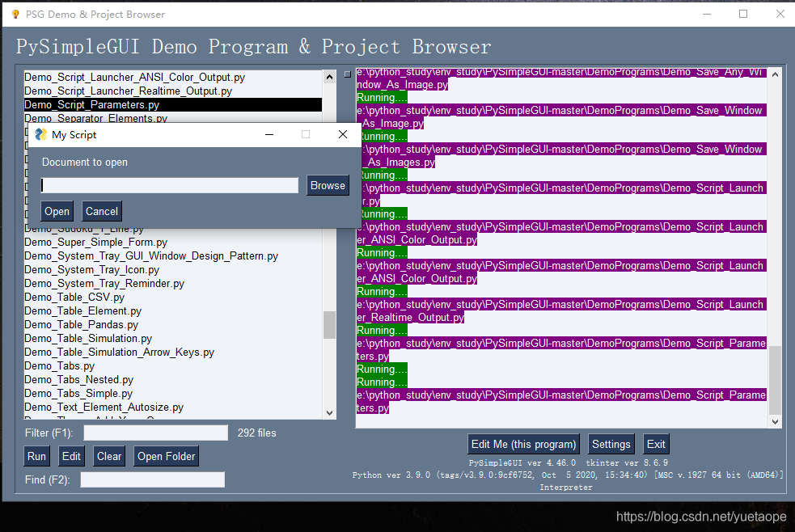This screenshot has width=795, height=532.
Task: Minimize the PSG Demo & Project Browser window
Action: [x=707, y=15]
